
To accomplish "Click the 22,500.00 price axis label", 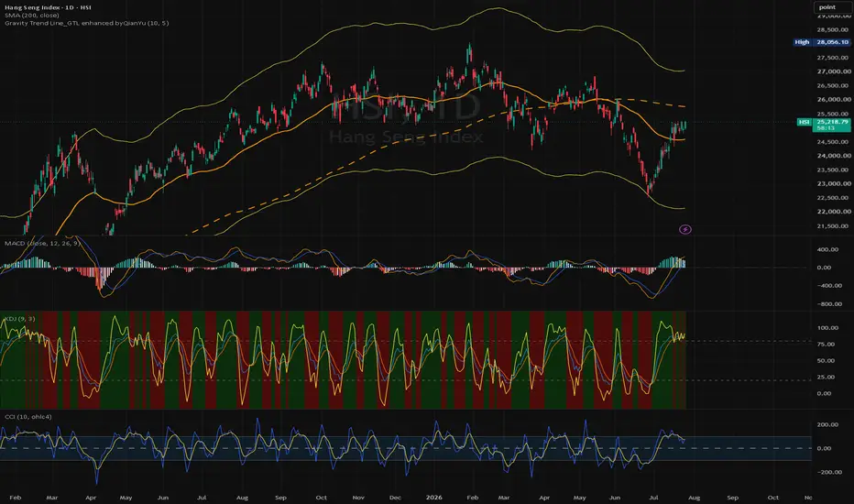I will 834,198.
